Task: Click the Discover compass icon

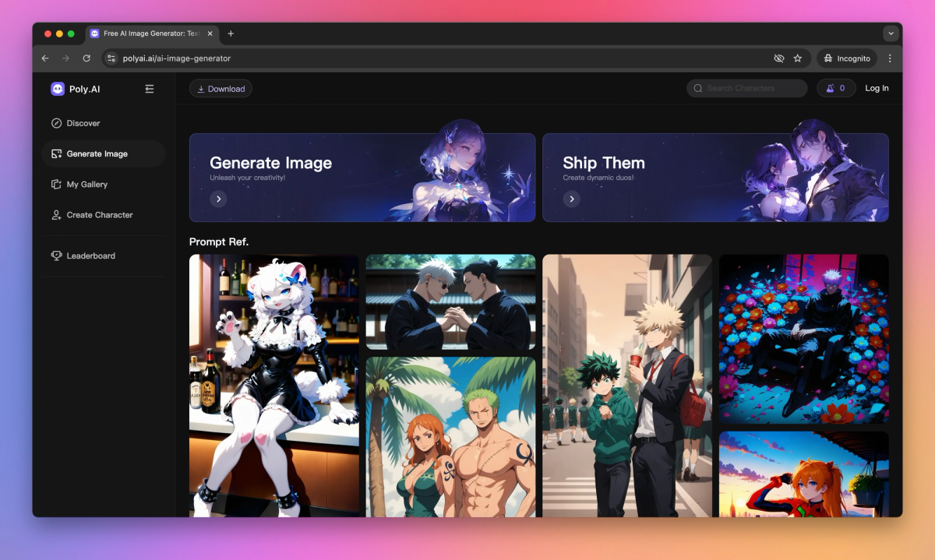Action: [x=56, y=123]
